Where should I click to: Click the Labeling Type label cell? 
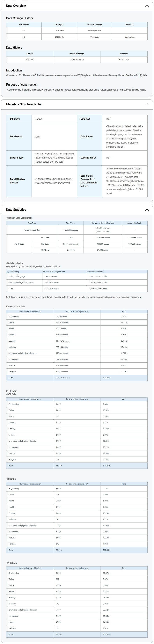(17, 158)
